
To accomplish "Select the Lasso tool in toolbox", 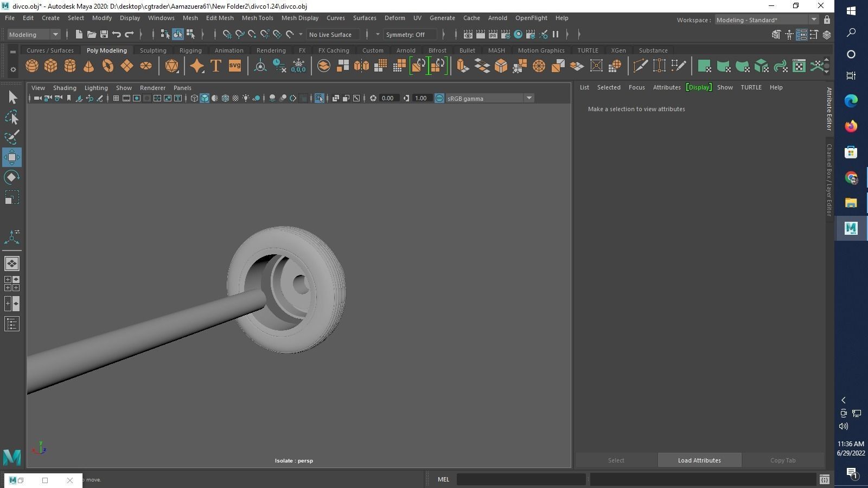I will point(12,117).
